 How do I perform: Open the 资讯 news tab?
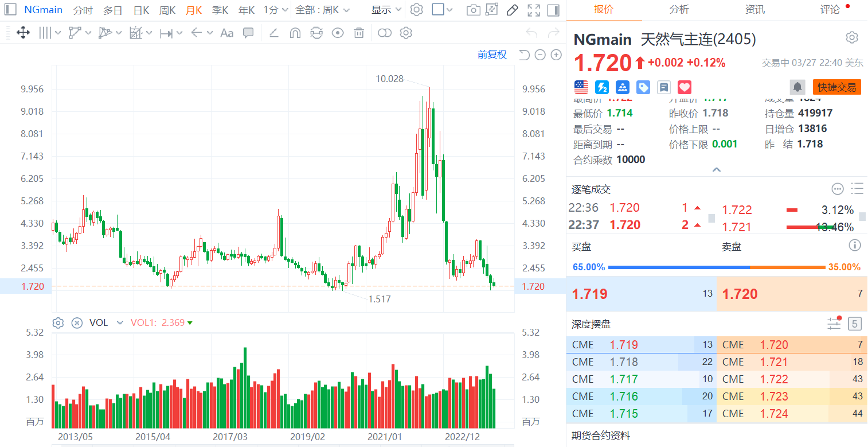pos(755,9)
